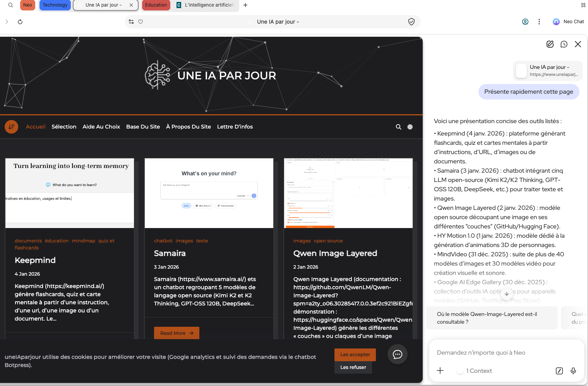This screenshot has width=588, height=386.
Task: Click the Neo chat input field
Action: pos(503,353)
